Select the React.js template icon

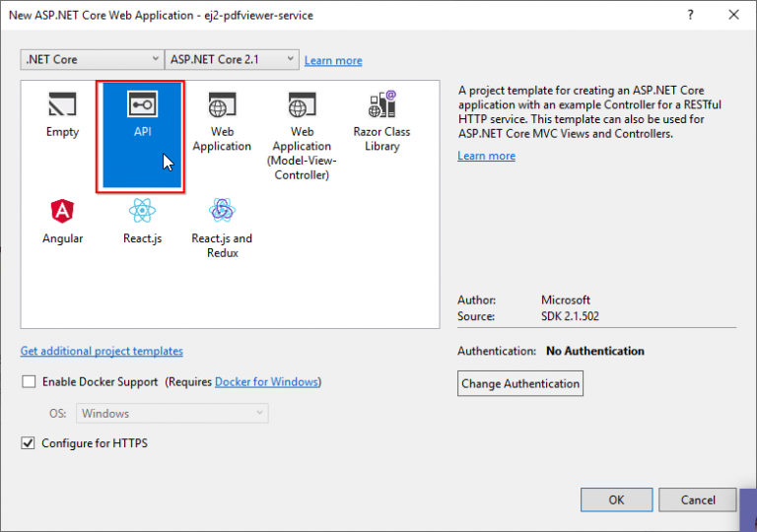pos(142,212)
